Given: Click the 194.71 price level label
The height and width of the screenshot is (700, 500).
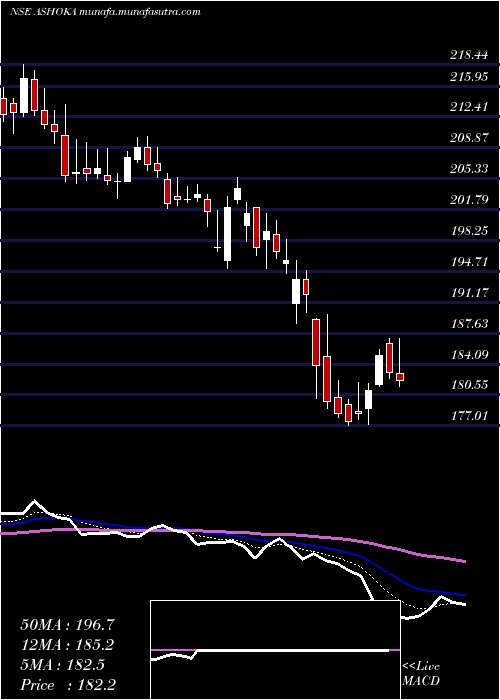Looking at the screenshot, I should point(469,262).
